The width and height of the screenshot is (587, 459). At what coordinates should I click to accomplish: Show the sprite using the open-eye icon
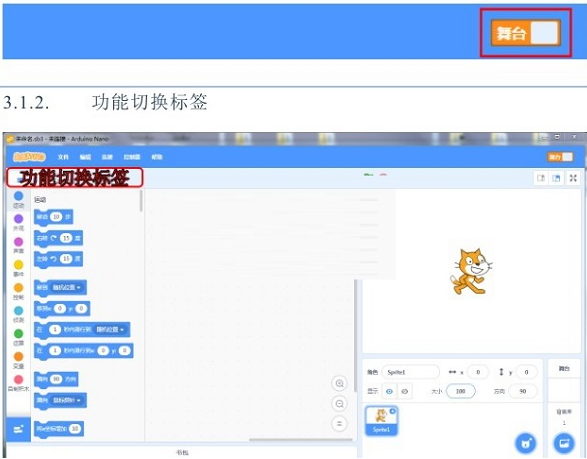tap(389, 391)
